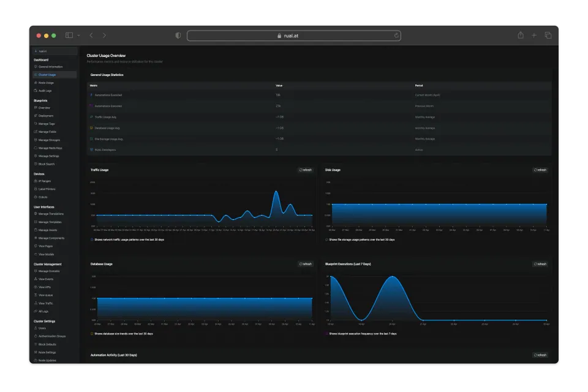Screen dimensions: 588x392
Task: Click the 'Database Usage Avg.' table row
Action: (319, 128)
